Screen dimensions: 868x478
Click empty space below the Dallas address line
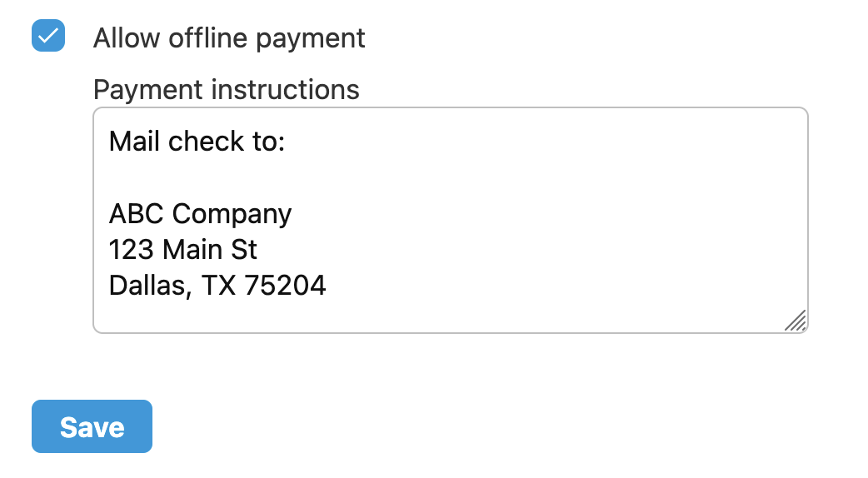click(417, 316)
